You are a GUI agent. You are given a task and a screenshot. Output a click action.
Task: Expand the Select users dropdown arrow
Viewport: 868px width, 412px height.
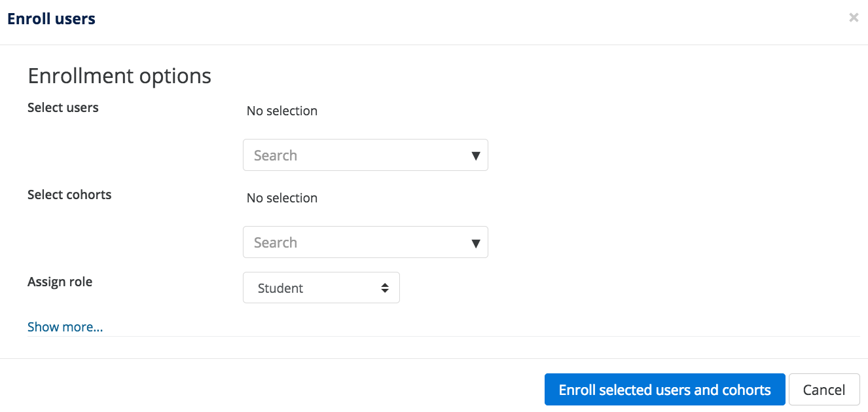[476, 156]
